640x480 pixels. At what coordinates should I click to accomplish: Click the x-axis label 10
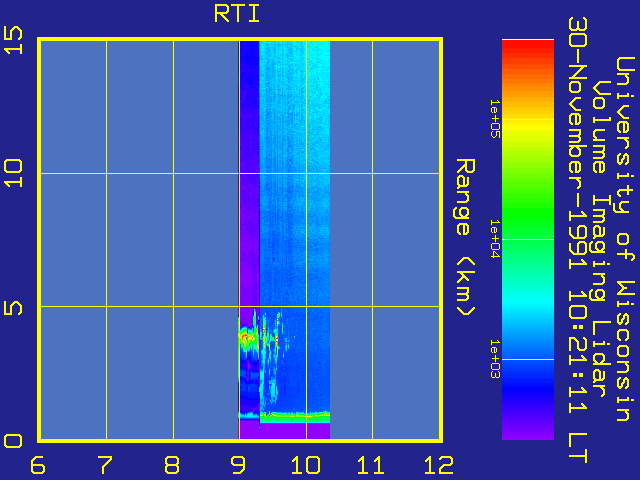pyautogui.click(x=306, y=465)
